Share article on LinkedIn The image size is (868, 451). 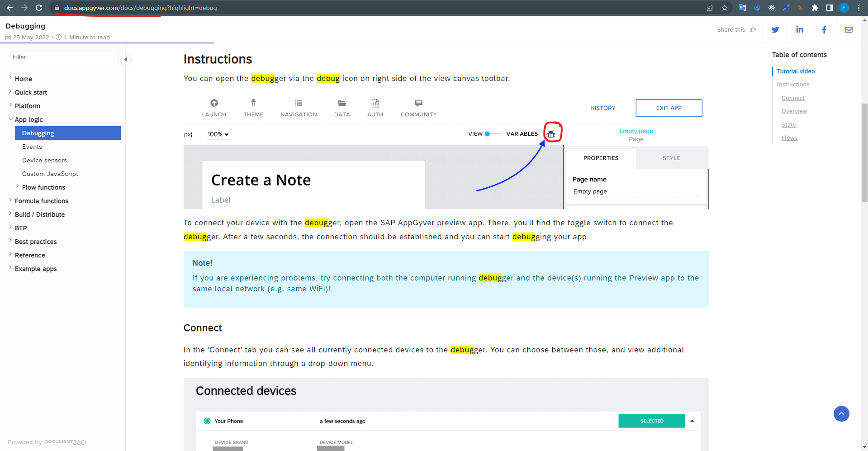(800, 29)
